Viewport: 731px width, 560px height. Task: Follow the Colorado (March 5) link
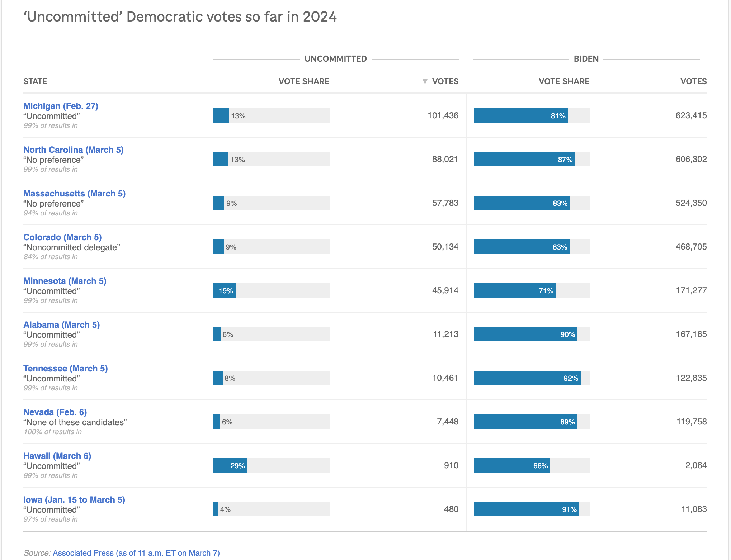[x=62, y=237]
